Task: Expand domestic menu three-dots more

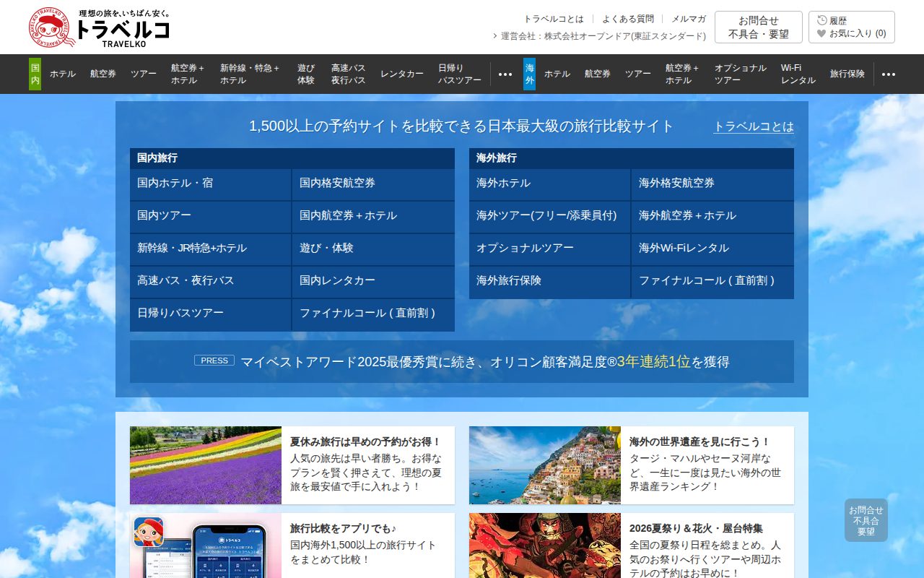Action: (x=505, y=74)
